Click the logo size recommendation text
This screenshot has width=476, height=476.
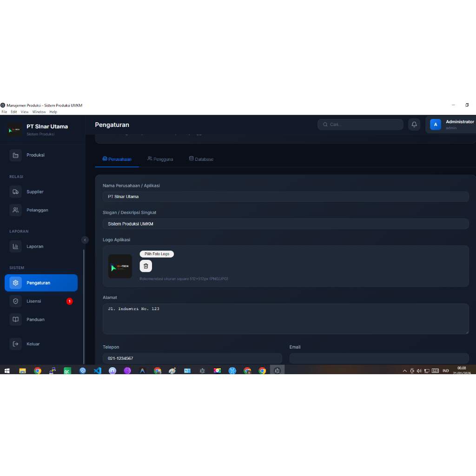184,279
